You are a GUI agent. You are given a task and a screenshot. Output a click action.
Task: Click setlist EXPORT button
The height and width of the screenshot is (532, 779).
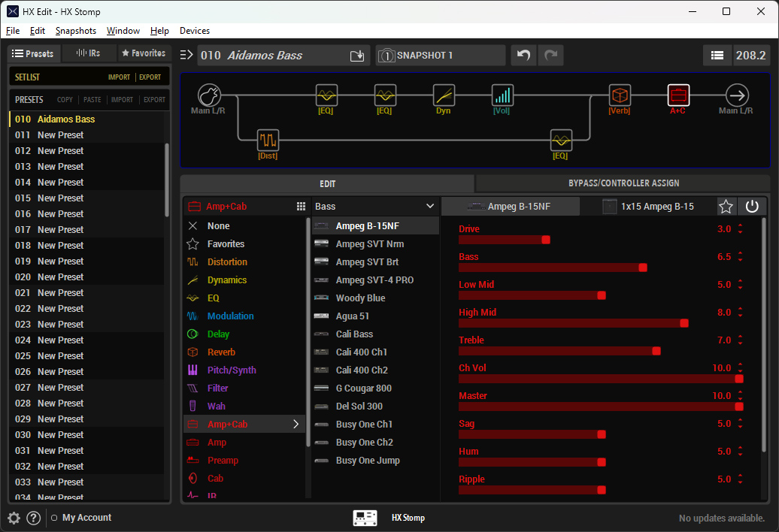(150, 77)
